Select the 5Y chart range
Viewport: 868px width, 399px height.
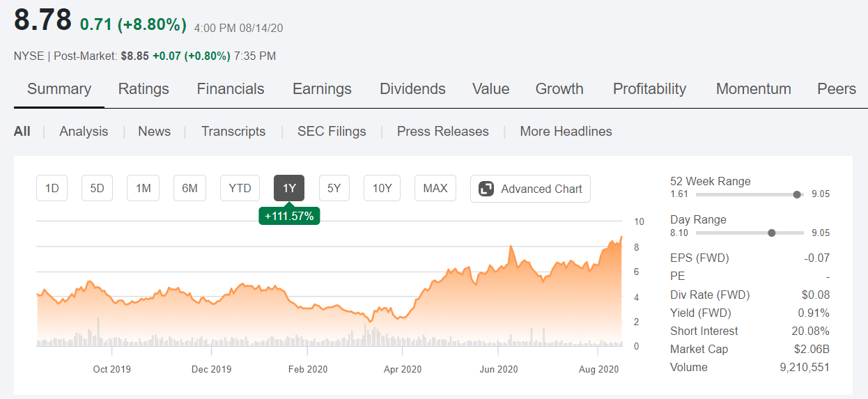point(334,188)
